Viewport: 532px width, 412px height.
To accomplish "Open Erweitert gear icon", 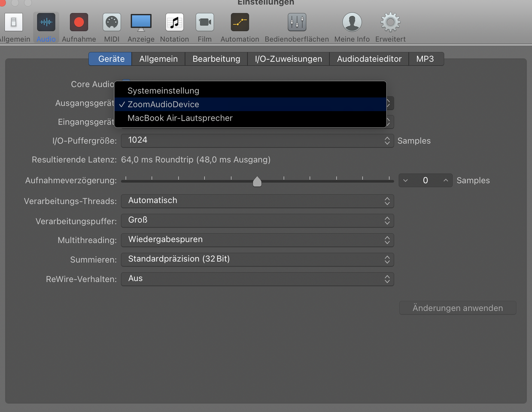I will point(390,23).
